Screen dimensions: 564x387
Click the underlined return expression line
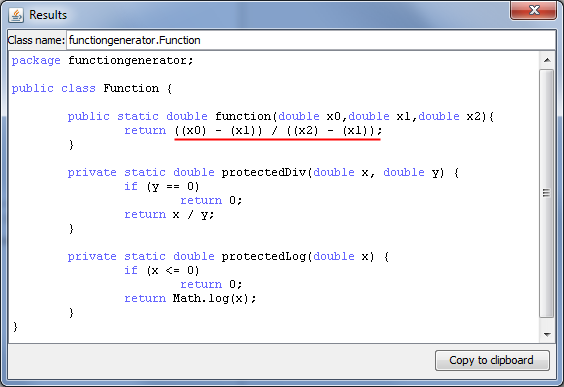point(253,131)
